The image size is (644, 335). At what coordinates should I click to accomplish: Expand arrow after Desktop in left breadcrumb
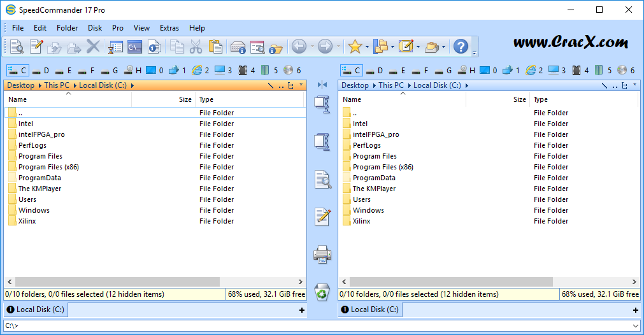pos(40,85)
